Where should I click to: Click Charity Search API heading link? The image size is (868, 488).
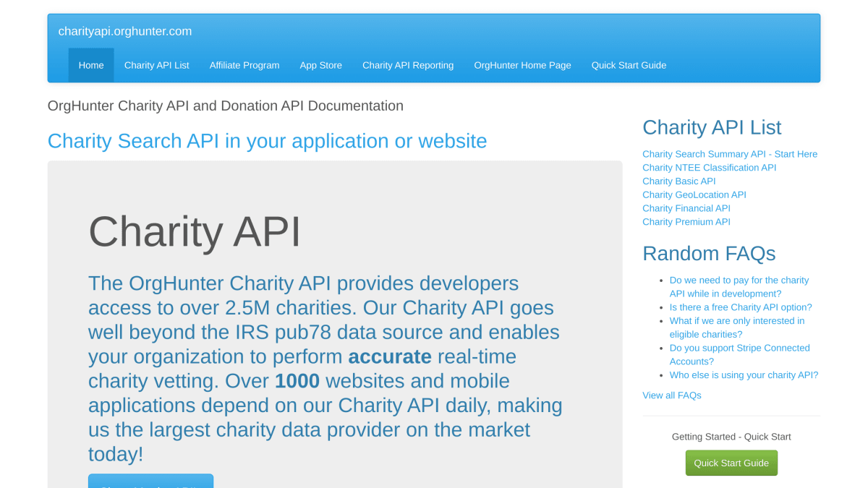(x=267, y=141)
